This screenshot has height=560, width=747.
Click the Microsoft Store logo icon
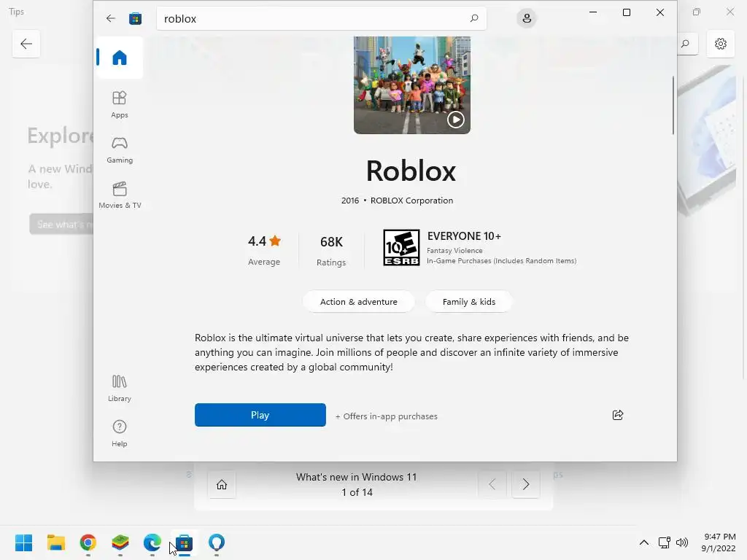pyautogui.click(x=135, y=18)
